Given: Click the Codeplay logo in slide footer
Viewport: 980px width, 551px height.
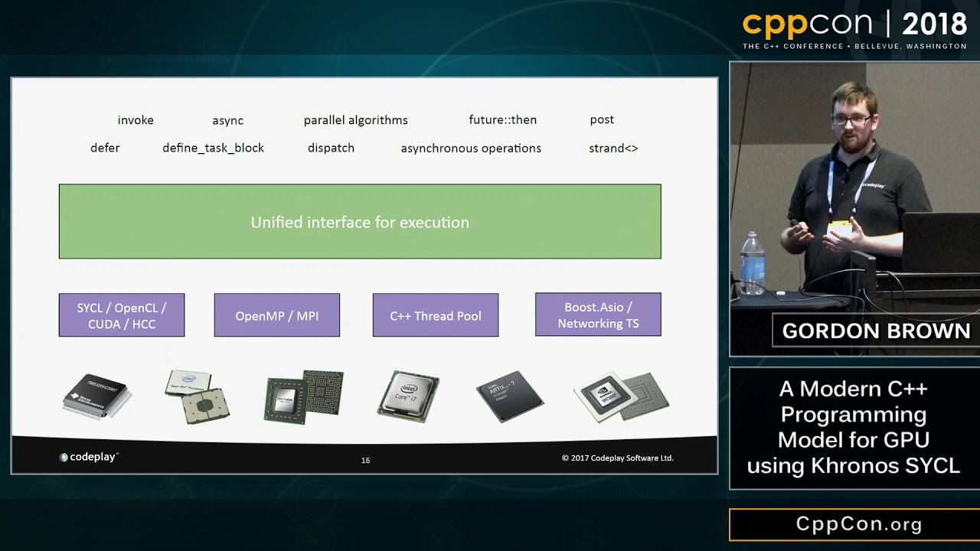Looking at the screenshot, I should tap(89, 457).
